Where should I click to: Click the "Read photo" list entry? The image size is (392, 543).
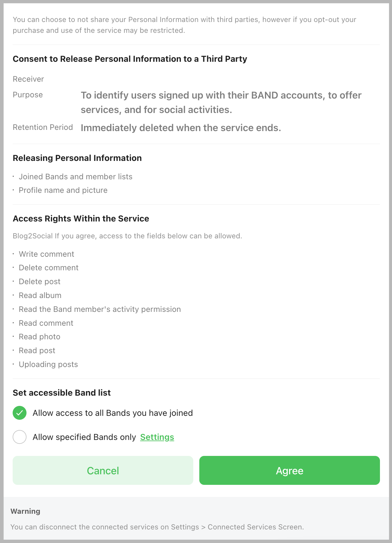[x=39, y=337]
